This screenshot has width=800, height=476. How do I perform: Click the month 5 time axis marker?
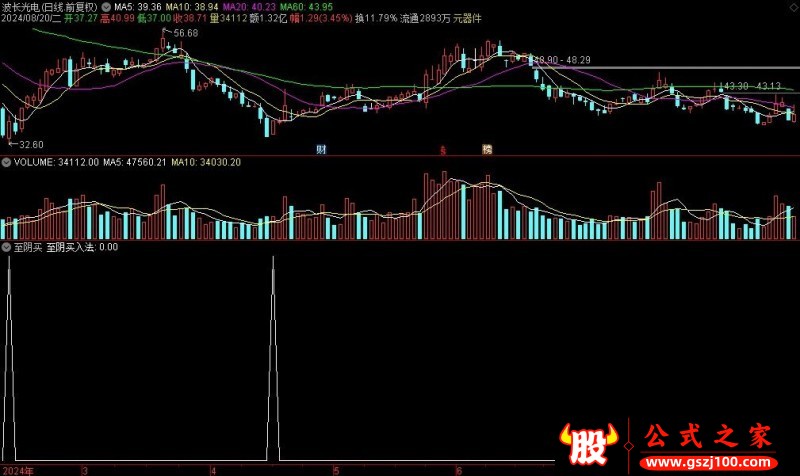[x=336, y=471]
